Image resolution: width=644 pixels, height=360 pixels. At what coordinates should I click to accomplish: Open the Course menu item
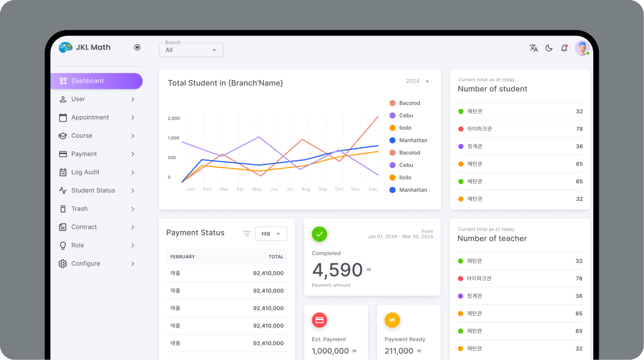tap(96, 135)
